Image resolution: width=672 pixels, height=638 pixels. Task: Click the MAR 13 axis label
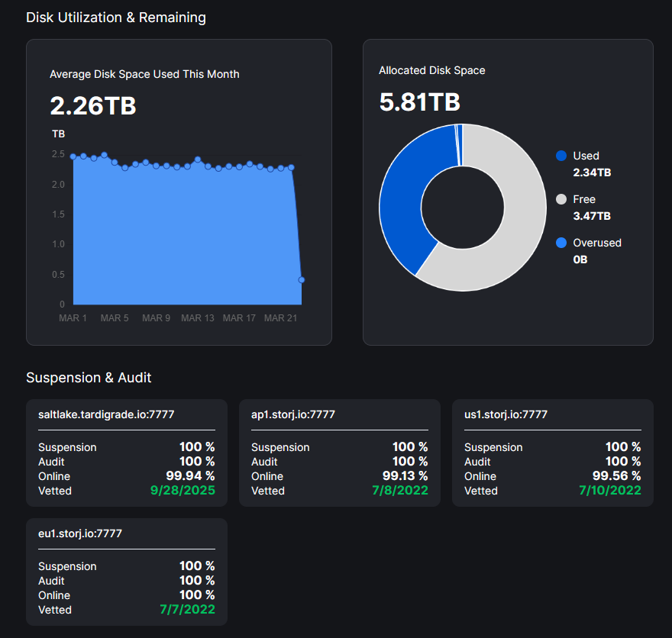pos(198,318)
